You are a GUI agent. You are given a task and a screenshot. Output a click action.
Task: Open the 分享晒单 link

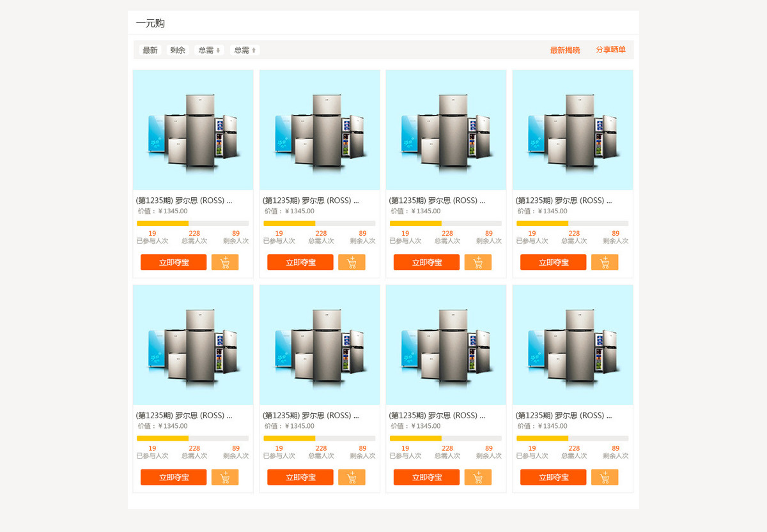pyautogui.click(x=610, y=50)
